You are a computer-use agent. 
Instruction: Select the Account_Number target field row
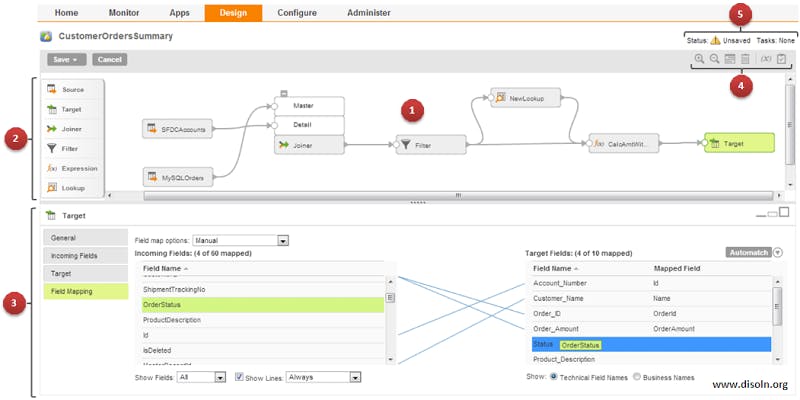point(651,283)
